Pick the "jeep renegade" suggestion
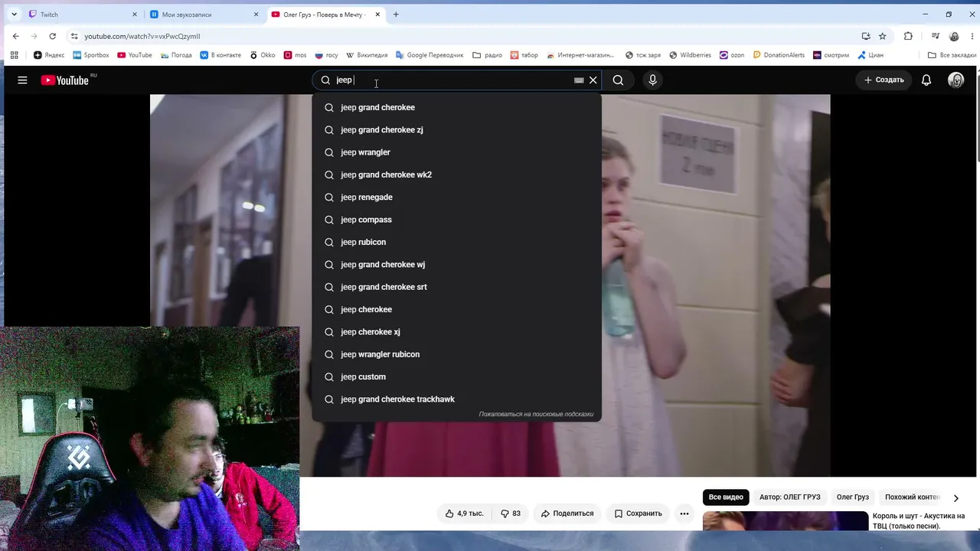 pos(456,197)
